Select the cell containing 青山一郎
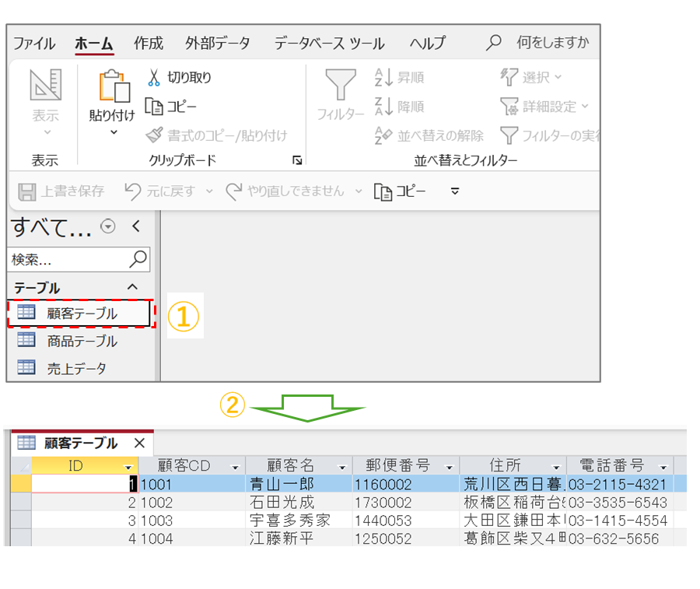This screenshot has height=589, width=700. 298,484
